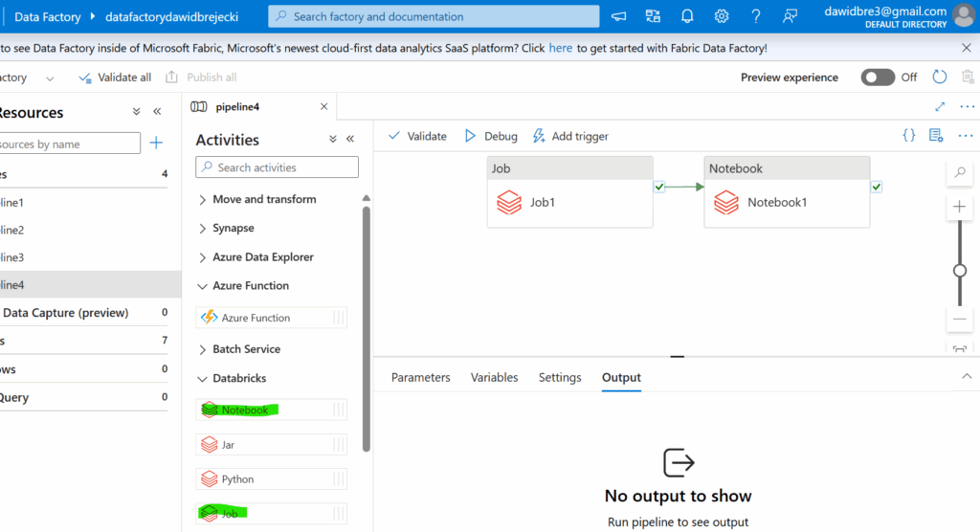980x532 pixels.
Task: Click the Debug button
Action: (490, 136)
